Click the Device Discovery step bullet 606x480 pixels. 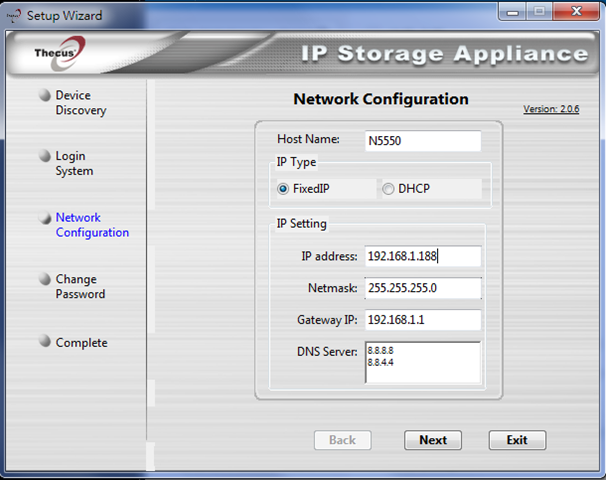tap(45, 95)
